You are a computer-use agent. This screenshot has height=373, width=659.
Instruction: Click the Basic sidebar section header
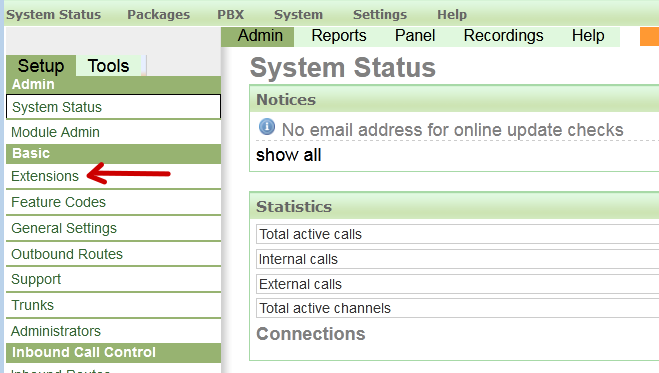[x=113, y=154]
